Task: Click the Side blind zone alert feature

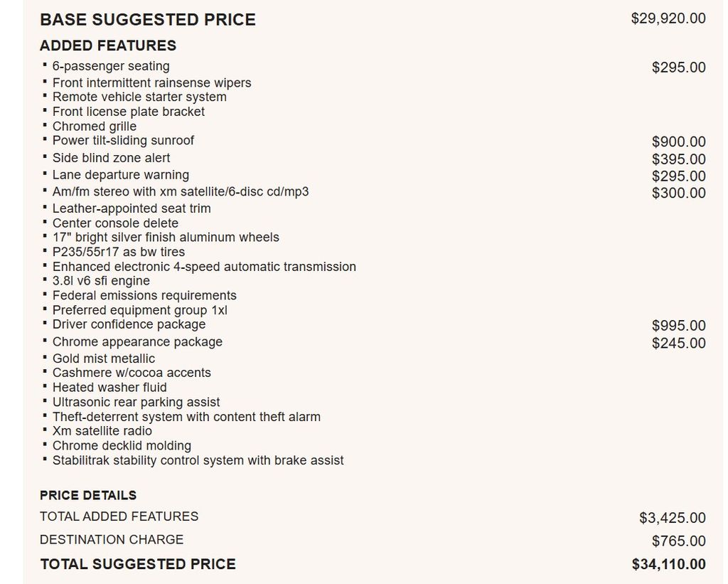Action: (x=112, y=158)
